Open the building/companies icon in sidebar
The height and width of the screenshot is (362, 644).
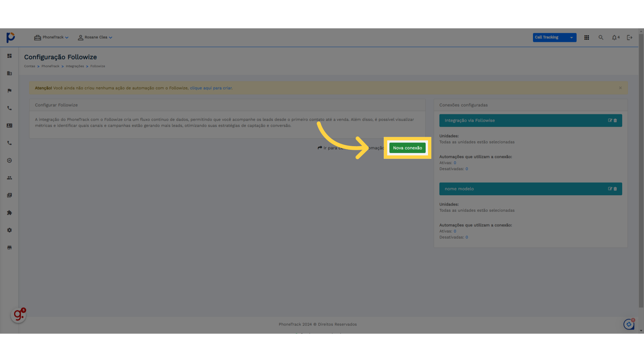9,73
